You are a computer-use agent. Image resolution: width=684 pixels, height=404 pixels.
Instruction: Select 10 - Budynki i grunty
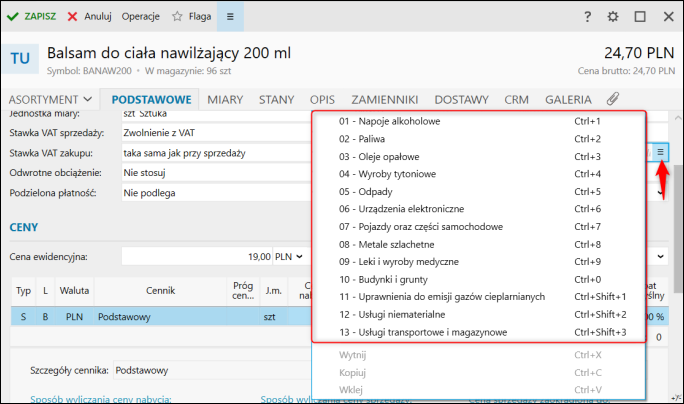[x=479, y=279]
